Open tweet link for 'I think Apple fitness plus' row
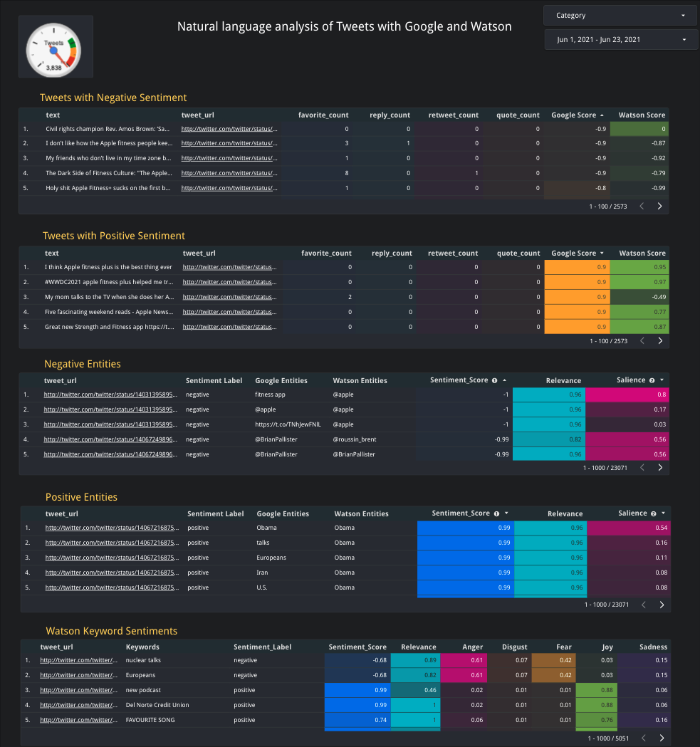The width and height of the screenshot is (700, 747). coord(230,267)
